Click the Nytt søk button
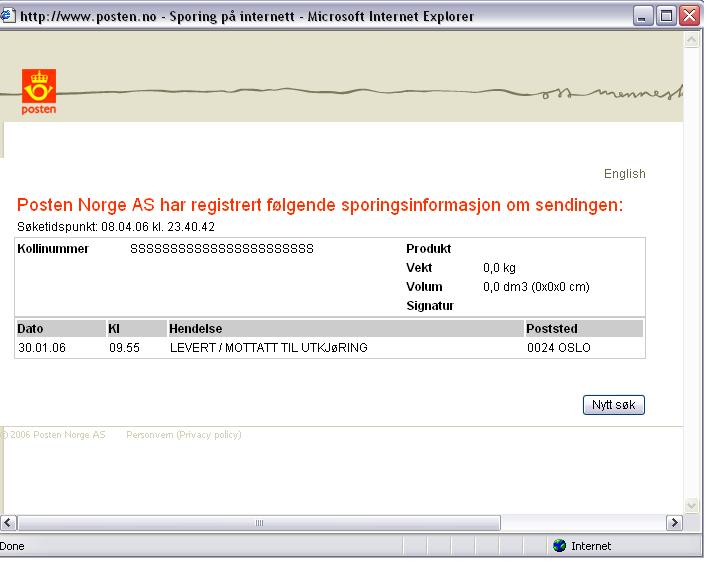The image size is (707, 564). point(614,405)
